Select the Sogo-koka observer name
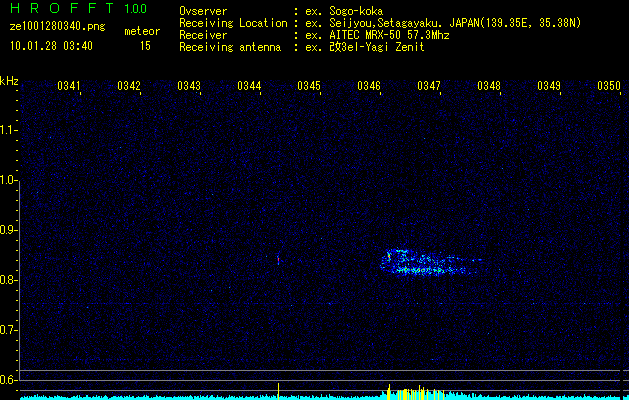This screenshot has height=400, width=629. tap(360, 11)
